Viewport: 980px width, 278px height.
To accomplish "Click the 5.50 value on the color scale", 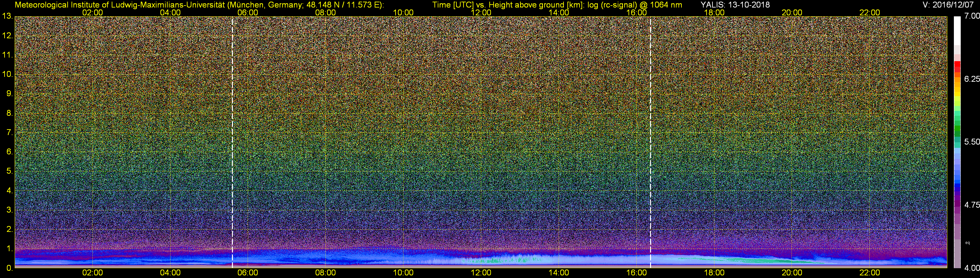I will pyautogui.click(x=972, y=142).
